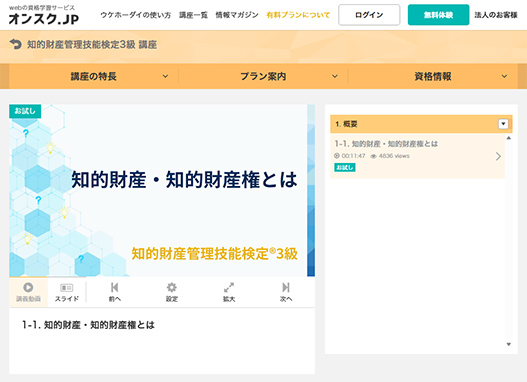Click the back arrow beside 知的財産管理技能検定3級 講座
Viewport: 527px width, 382px height.
coord(15,44)
